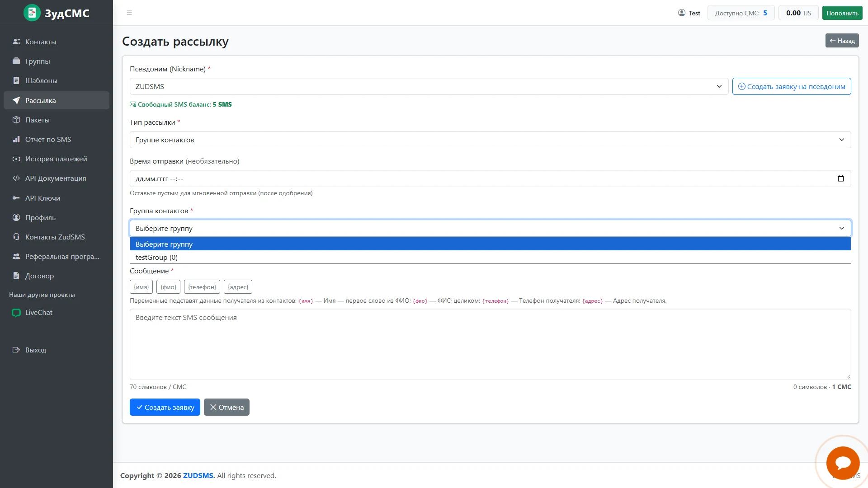Click the История платежей icon
Screen dimensions: 868x488
point(16,159)
